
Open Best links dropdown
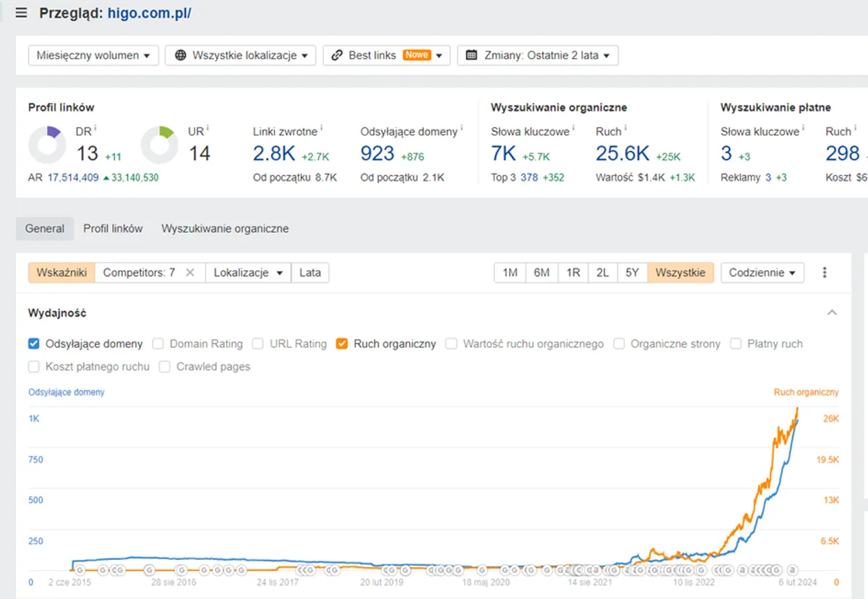pyautogui.click(x=386, y=55)
